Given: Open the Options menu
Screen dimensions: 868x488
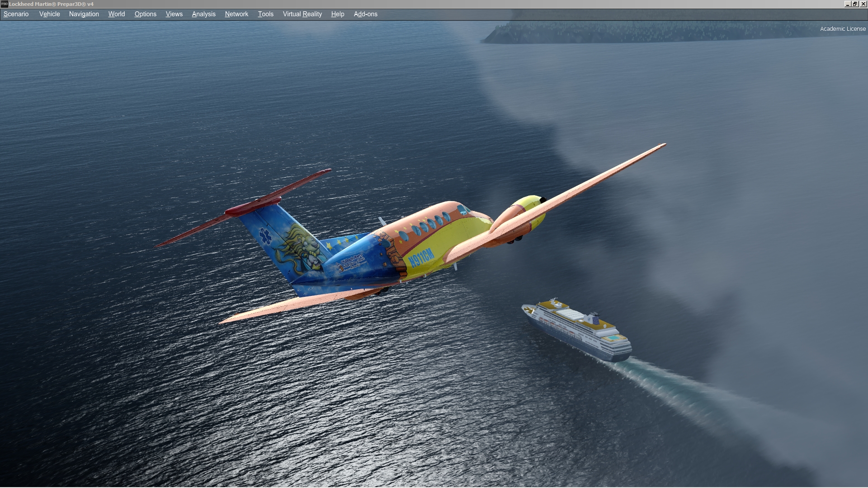Looking at the screenshot, I should (x=145, y=14).
